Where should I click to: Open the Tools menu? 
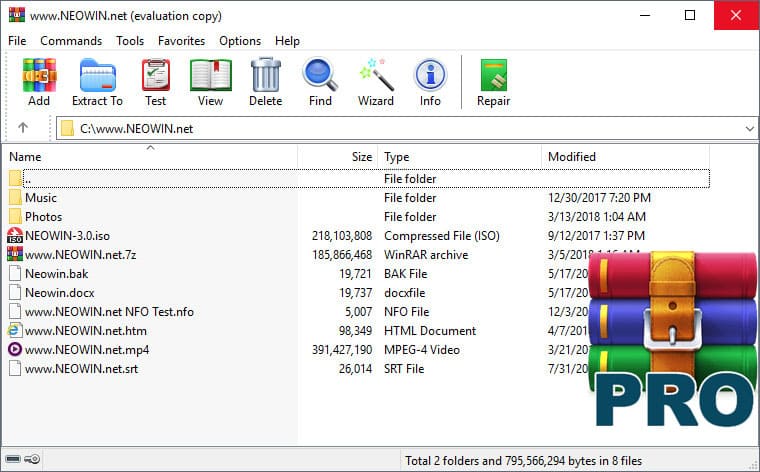point(130,41)
